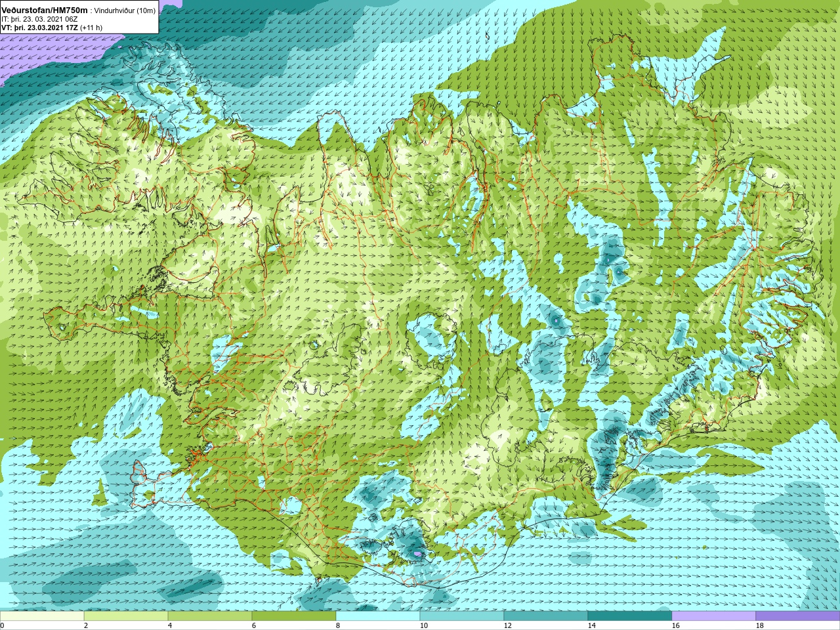Click the teal 12–14 legend swatch

(x=546, y=616)
